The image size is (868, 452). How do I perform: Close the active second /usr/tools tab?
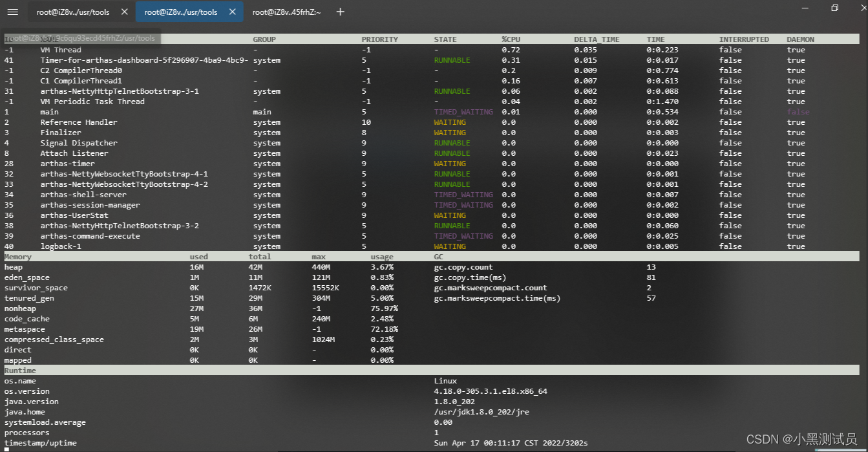(233, 12)
